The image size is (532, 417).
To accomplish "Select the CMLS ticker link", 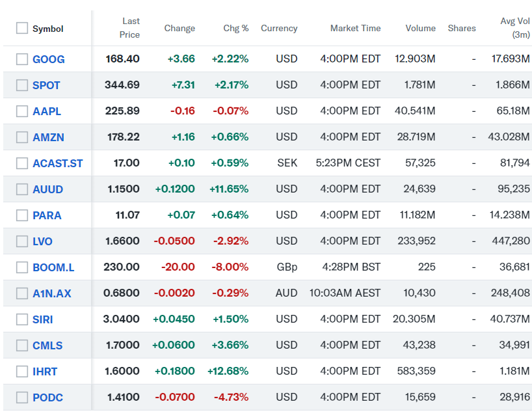I will click(x=48, y=345).
